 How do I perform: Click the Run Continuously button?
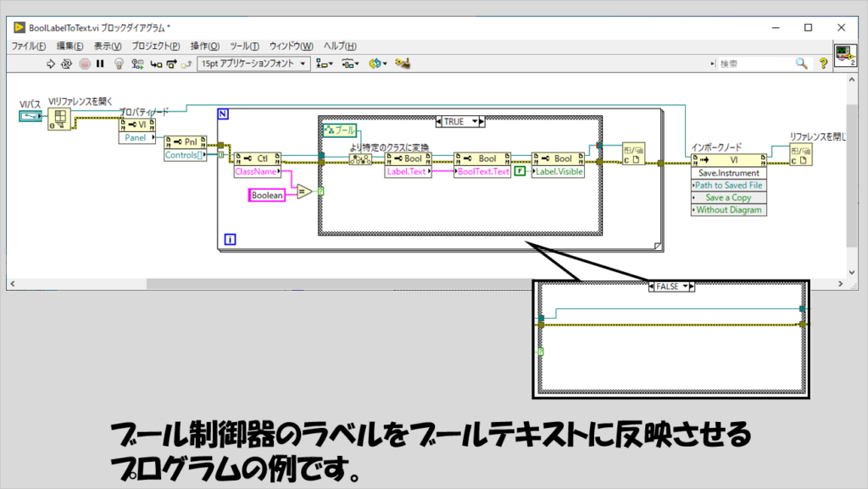(x=66, y=64)
